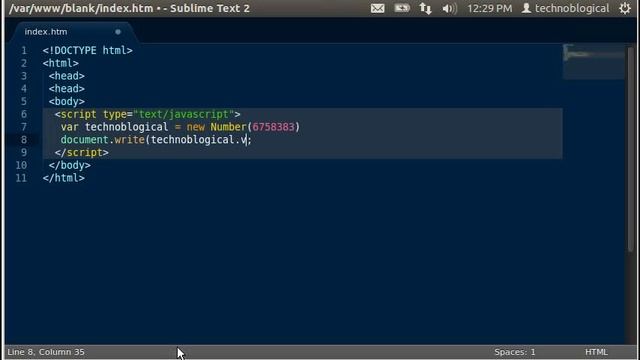Click the var keyword on line 7
The width and height of the screenshot is (640, 360).
point(69,127)
